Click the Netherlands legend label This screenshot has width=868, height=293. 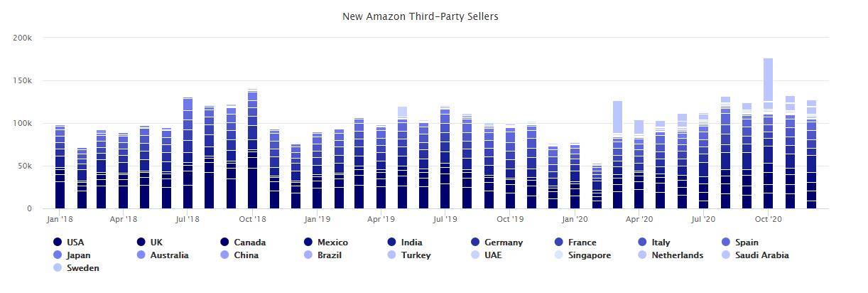(677, 255)
